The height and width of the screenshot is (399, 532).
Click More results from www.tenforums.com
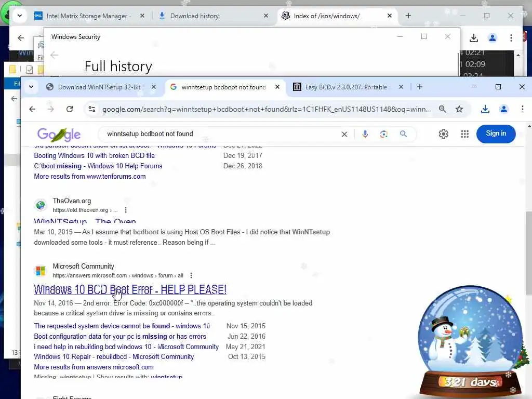[x=90, y=177]
